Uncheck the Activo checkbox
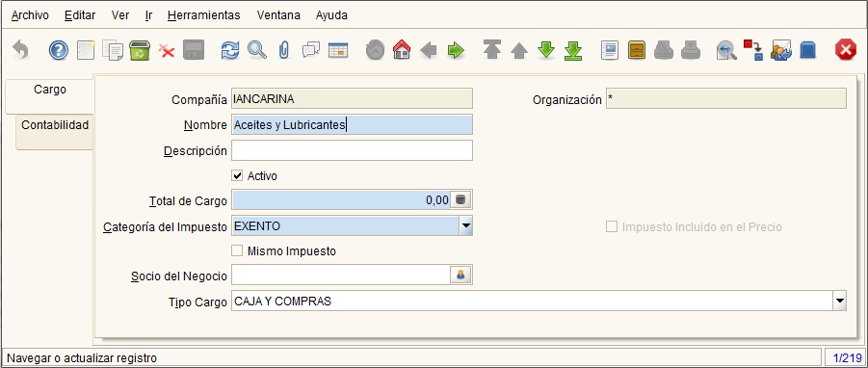 click(237, 176)
